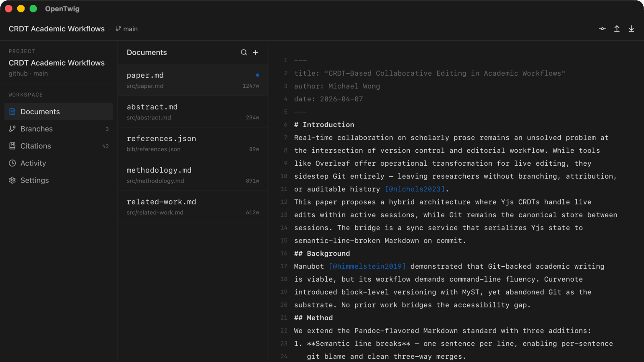Click the Branches count badge 3

[x=107, y=129]
